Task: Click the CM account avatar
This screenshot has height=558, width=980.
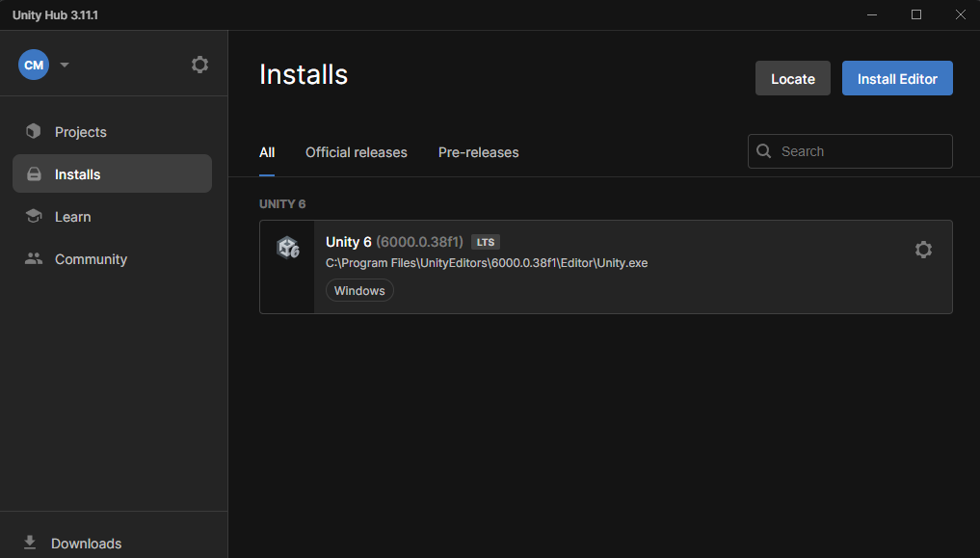Action: click(33, 65)
